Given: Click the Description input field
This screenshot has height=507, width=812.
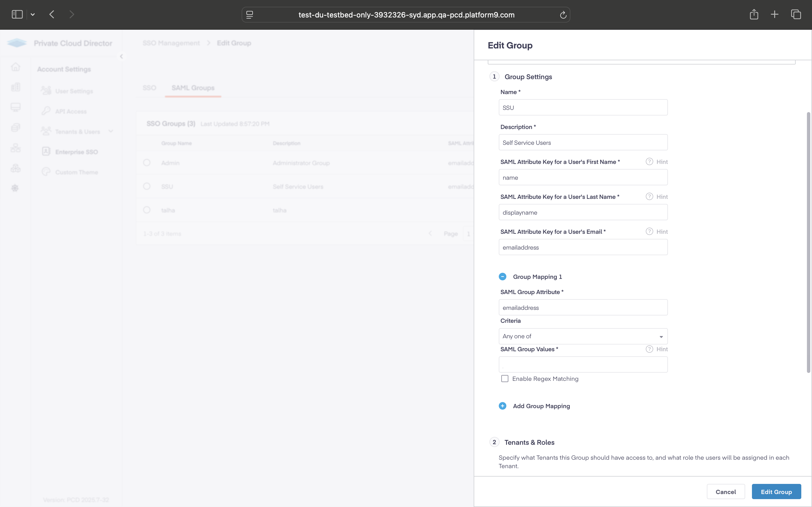Looking at the screenshot, I should (583, 143).
